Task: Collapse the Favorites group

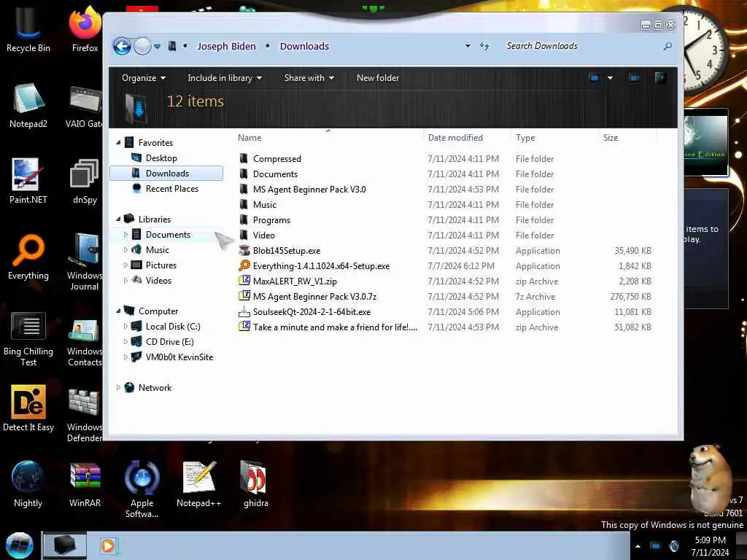Action: 119,143
